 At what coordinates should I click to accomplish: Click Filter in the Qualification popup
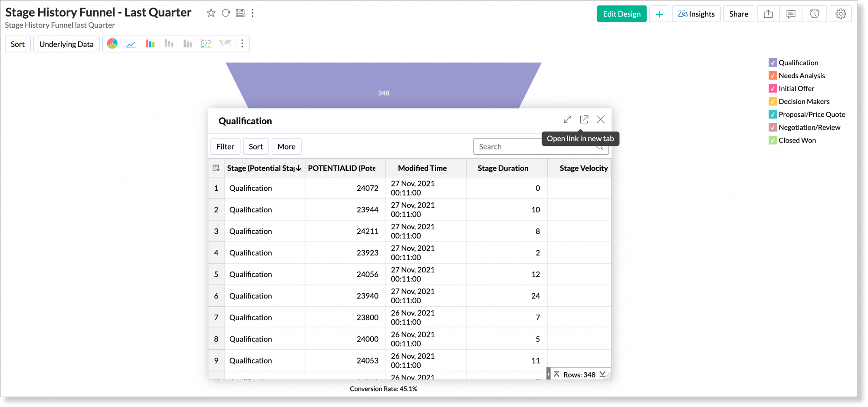[x=225, y=146]
